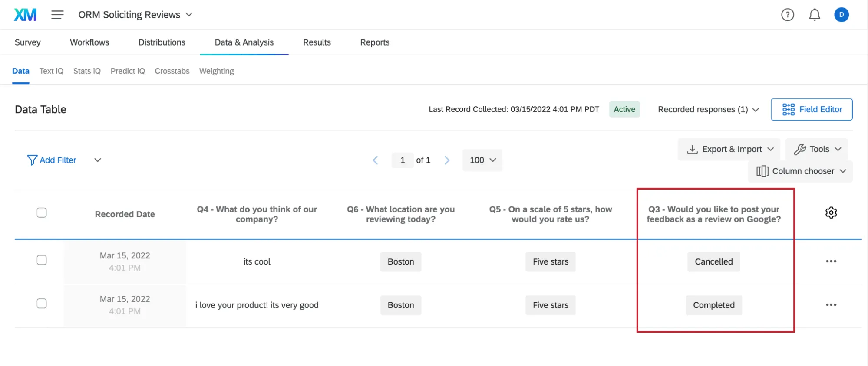
Task: Open the notifications bell
Action: tap(814, 15)
